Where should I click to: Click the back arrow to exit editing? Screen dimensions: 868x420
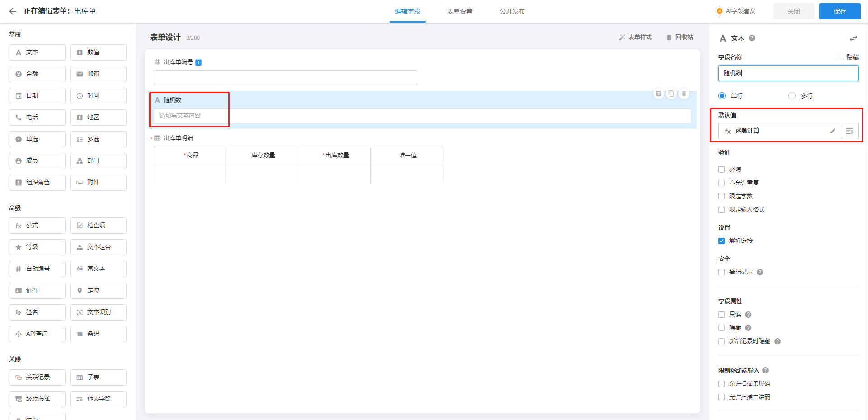point(13,11)
